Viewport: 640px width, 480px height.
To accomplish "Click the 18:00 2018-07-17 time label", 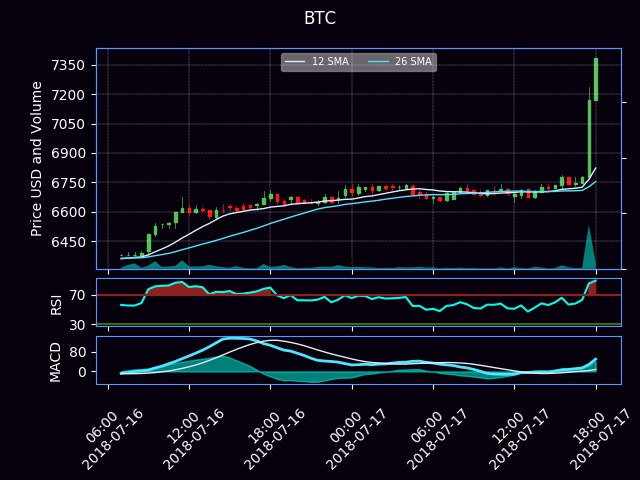I will [599, 439].
